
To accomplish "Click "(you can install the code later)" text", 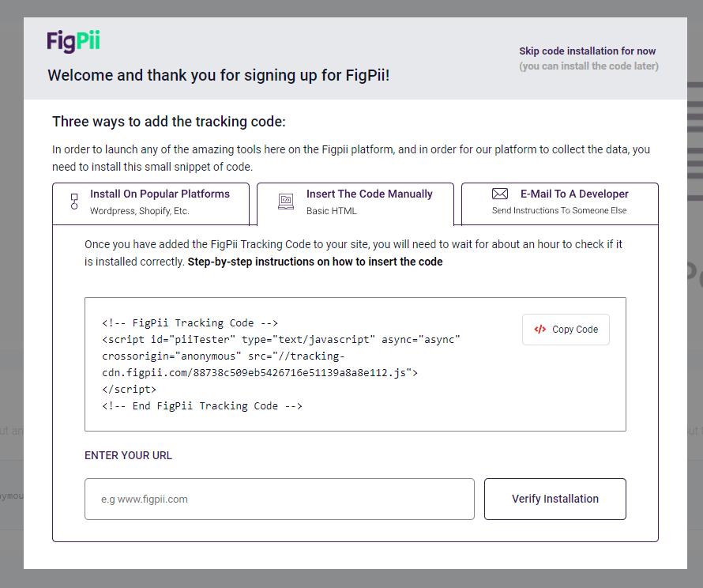I will pyautogui.click(x=588, y=66).
